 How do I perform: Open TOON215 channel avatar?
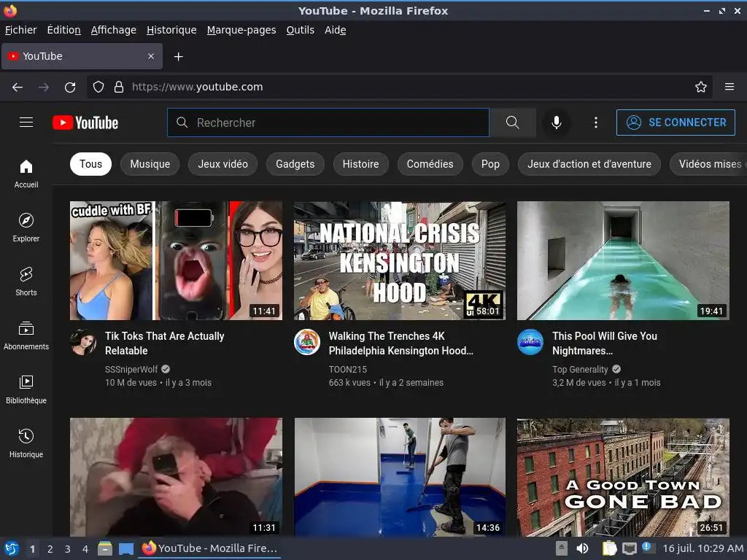[307, 343]
